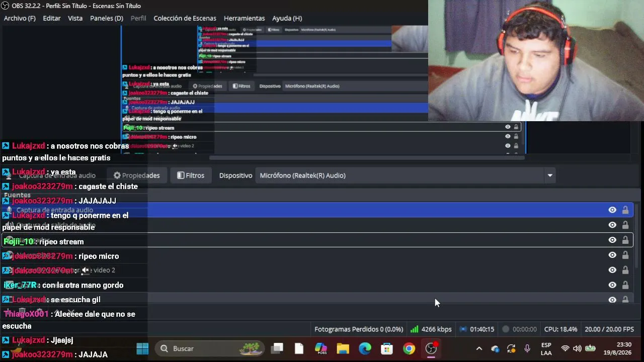Hide the Captura de salida de audio source
Viewport: 644px width, 362px height.
click(x=612, y=225)
